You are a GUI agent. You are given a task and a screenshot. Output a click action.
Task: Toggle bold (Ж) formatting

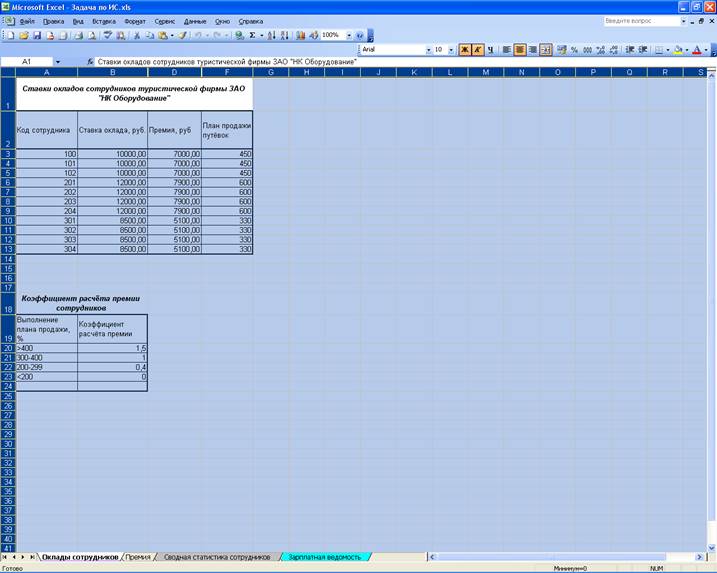[465, 49]
